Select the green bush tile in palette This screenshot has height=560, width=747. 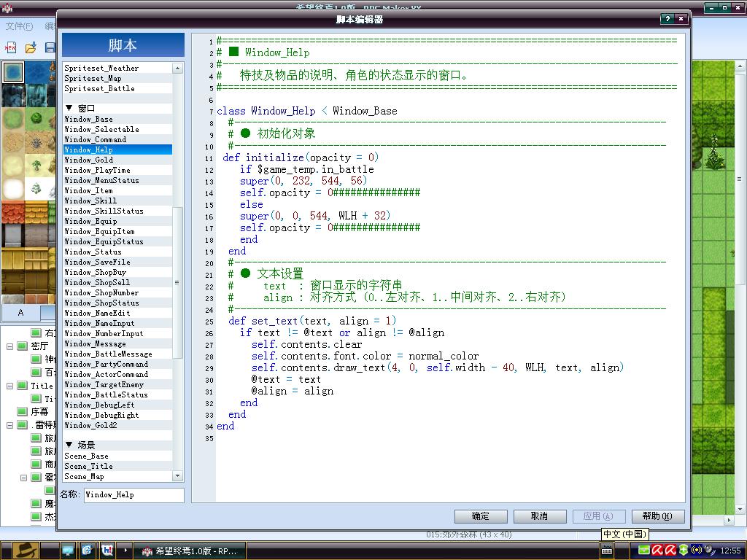(x=36, y=118)
